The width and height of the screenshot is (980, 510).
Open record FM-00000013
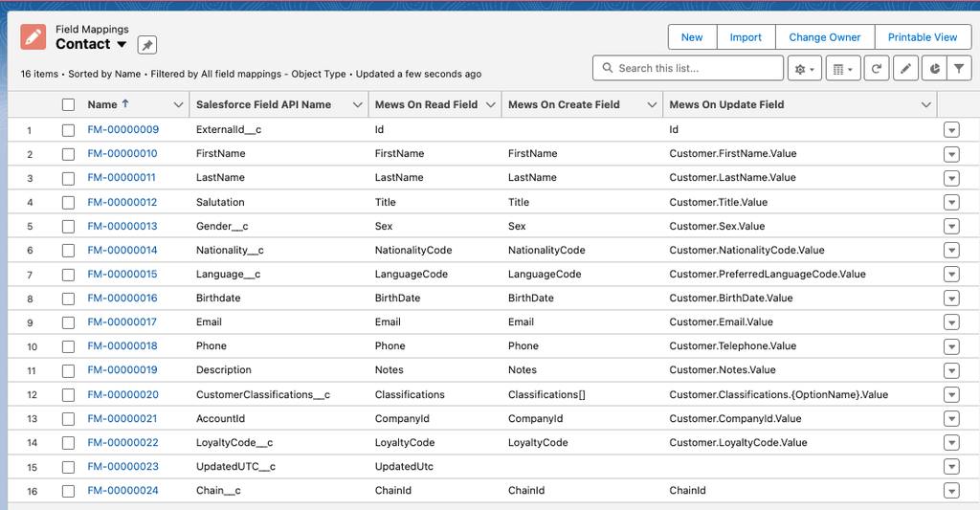122,226
